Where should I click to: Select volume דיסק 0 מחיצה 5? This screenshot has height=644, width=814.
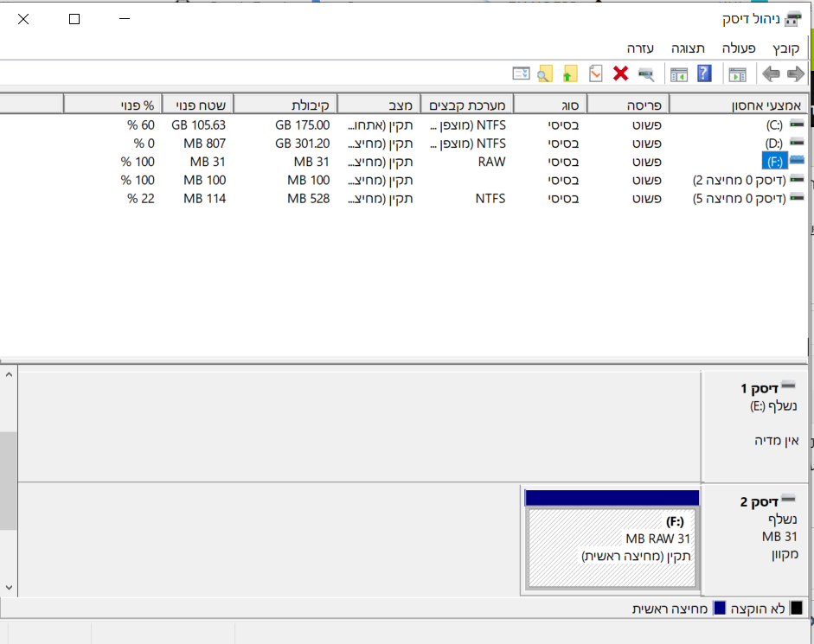point(403,199)
